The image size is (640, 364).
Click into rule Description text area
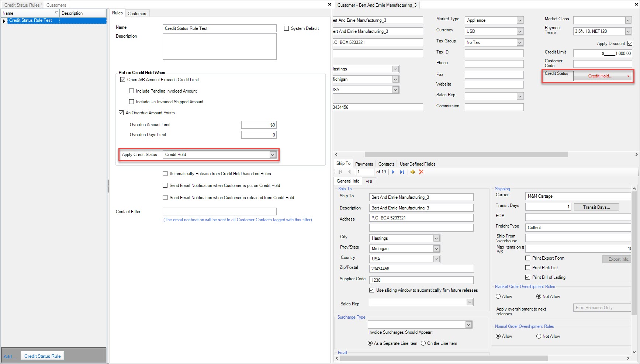(219, 46)
